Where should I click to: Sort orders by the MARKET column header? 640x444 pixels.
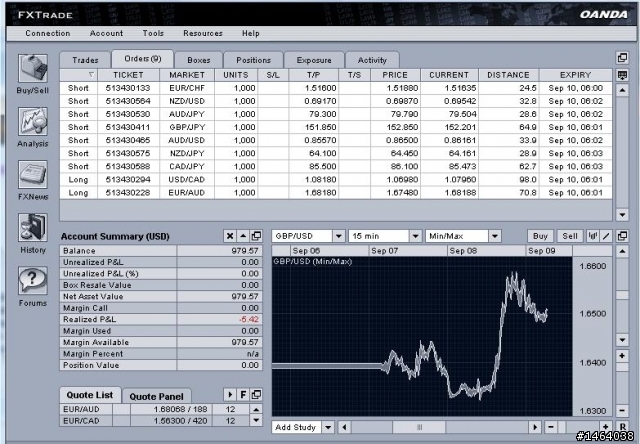pyautogui.click(x=187, y=75)
